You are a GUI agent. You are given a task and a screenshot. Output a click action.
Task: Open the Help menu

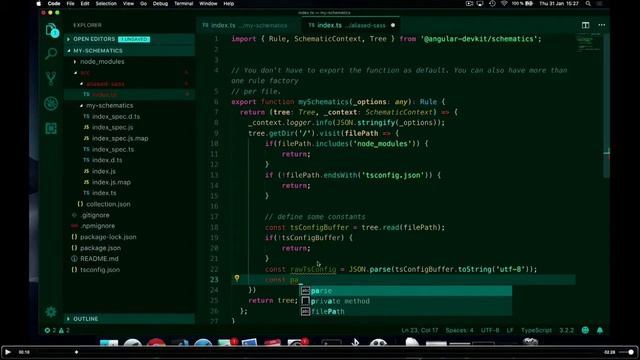point(229,4)
